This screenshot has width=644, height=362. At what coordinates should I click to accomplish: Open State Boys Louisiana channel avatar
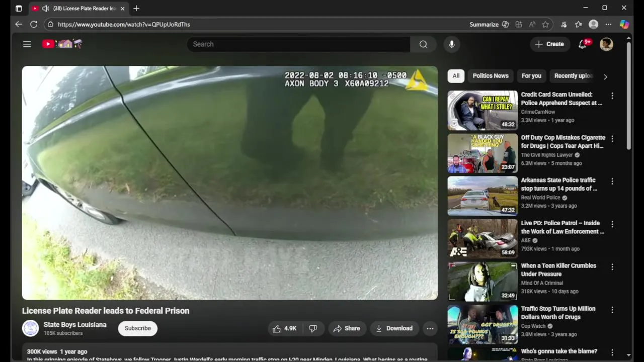coord(30,328)
